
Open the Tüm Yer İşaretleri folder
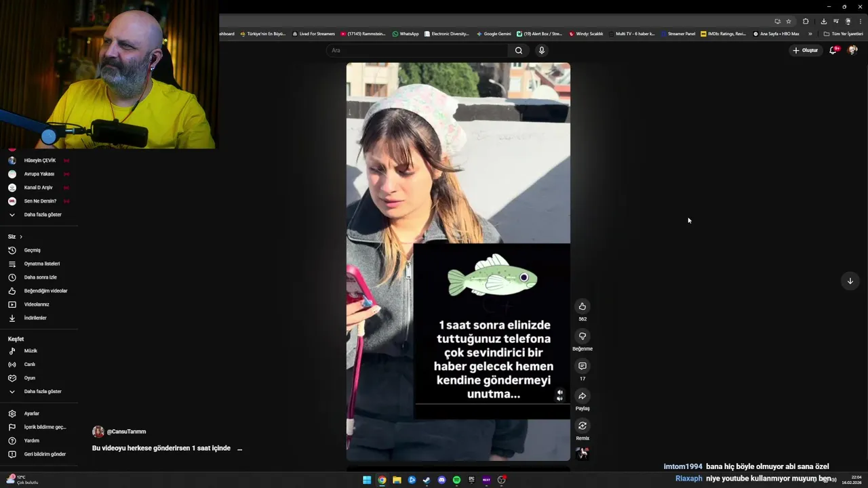(x=843, y=34)
